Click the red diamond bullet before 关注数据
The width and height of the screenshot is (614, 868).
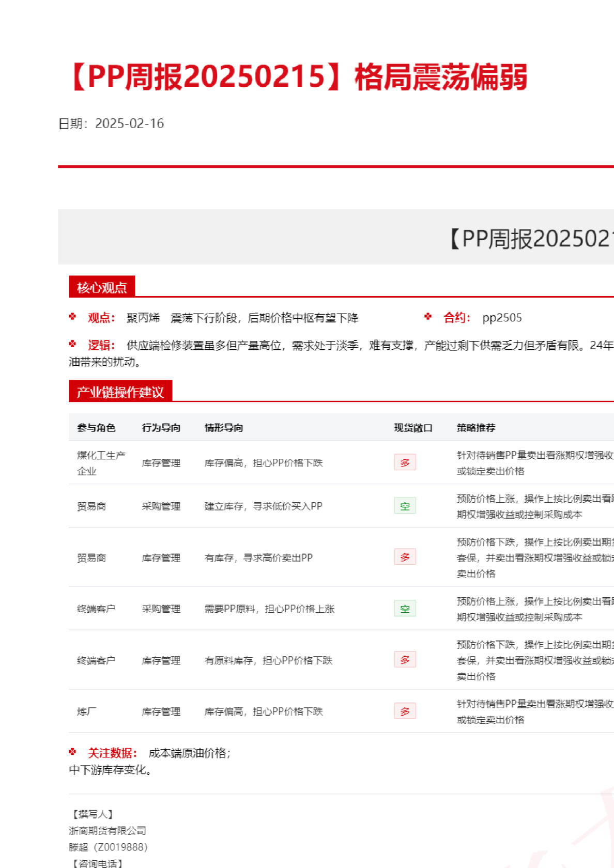coord(72,752)
